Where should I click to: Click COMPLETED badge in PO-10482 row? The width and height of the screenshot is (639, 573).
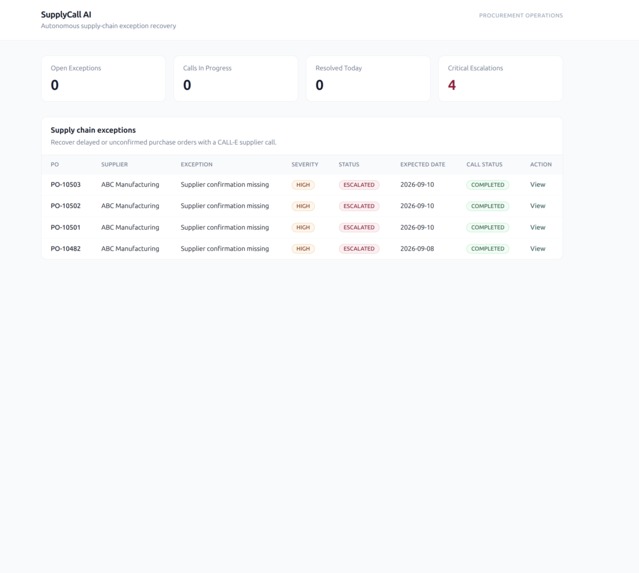coord(488,249)
